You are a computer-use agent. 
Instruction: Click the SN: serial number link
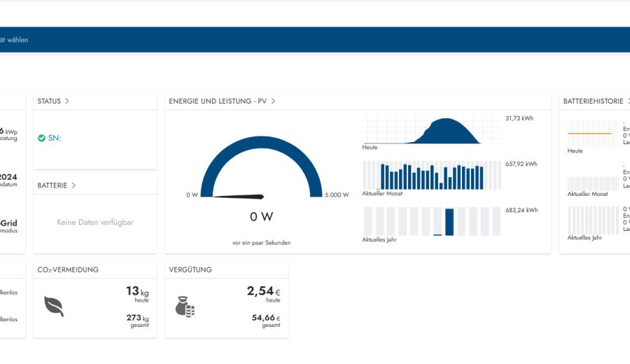(x=54, y=138)
